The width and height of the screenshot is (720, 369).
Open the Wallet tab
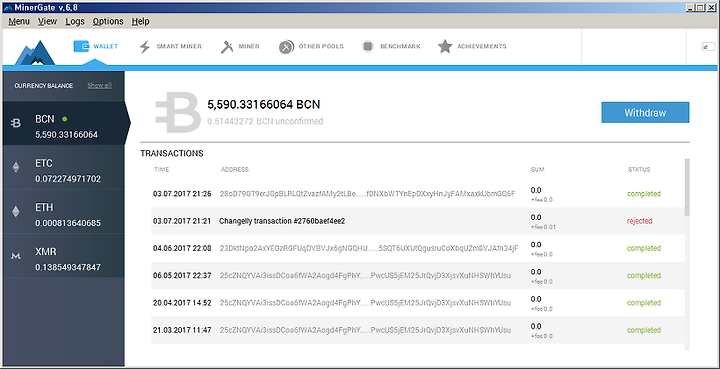tap(96, 46)
